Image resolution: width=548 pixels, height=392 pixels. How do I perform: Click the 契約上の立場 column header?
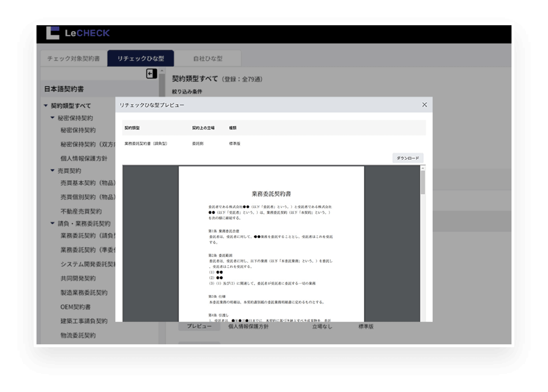[203, 128]
